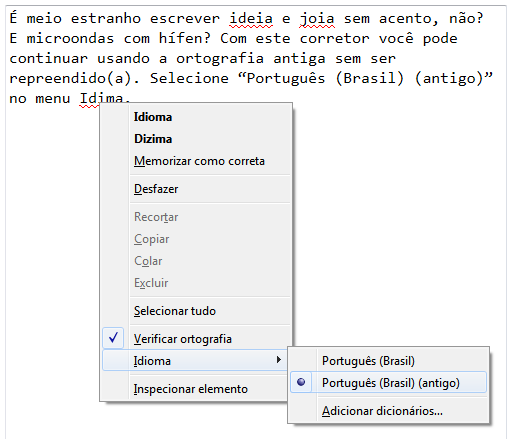Click the word "estranho" in text

(x=106, y=19)
